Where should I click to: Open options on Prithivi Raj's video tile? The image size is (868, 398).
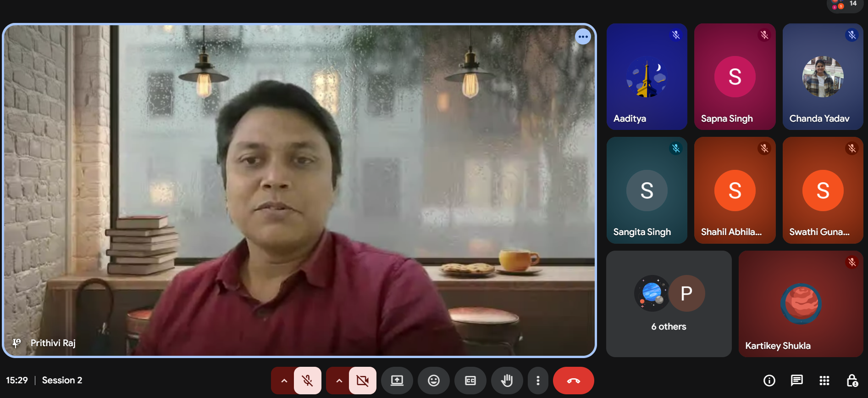(x=583, y=37)
